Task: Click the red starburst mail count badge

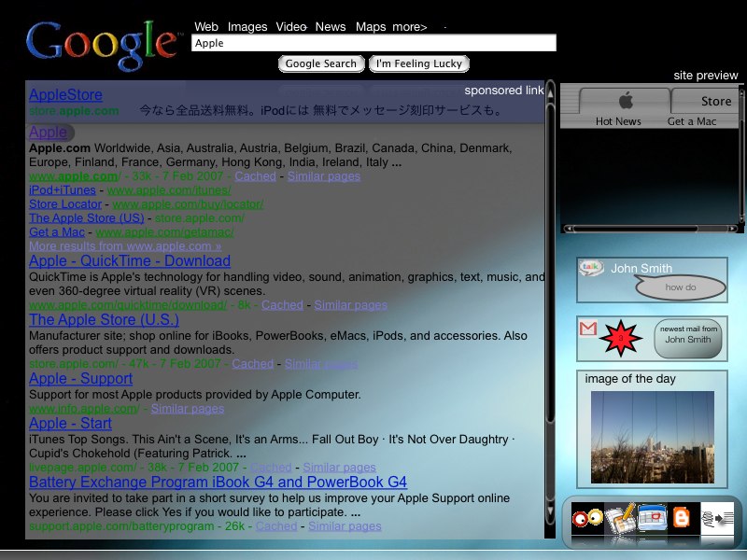Action: (620, 338)
